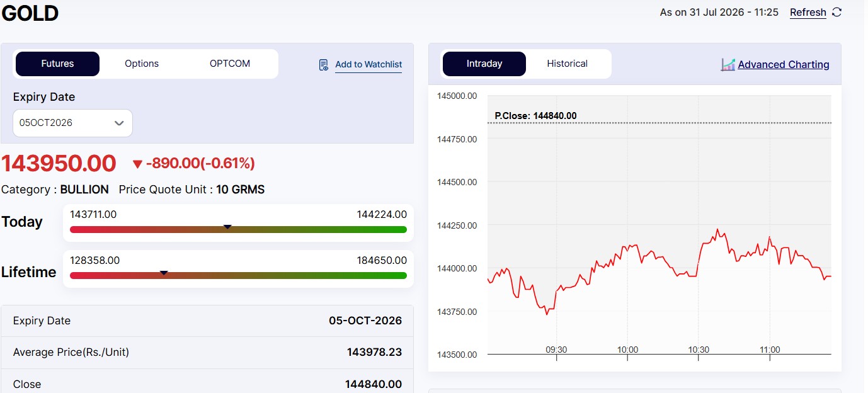Click the Today range marker triangle

(x=228, y=226)
